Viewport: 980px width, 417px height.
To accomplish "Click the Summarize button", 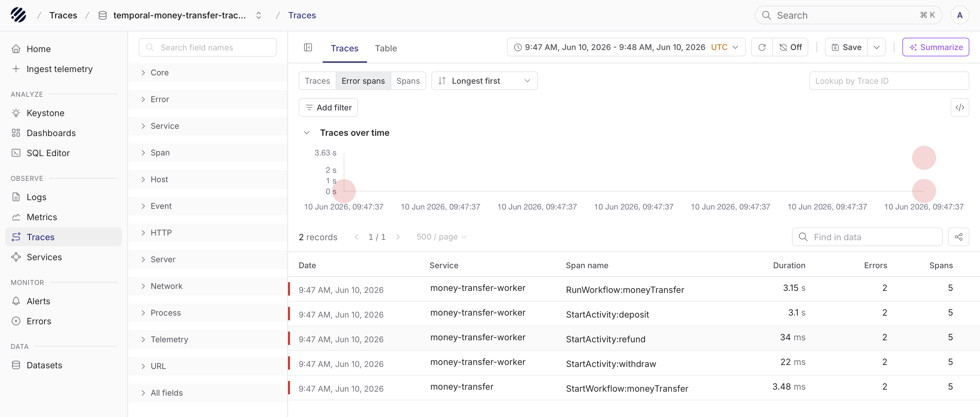I will [x=935, y=47].
